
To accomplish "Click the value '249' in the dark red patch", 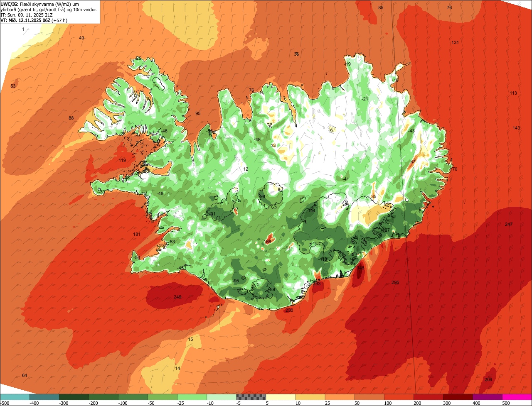I will pos(177,297).
